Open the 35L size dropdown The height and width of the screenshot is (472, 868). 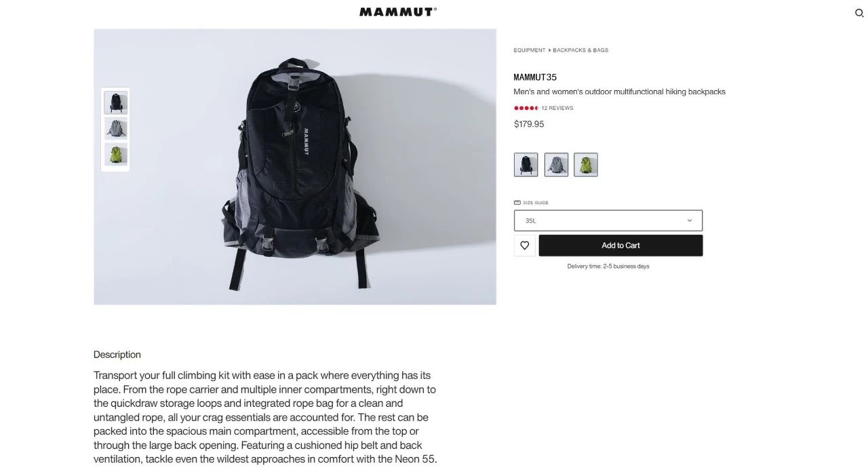[608, 220]
